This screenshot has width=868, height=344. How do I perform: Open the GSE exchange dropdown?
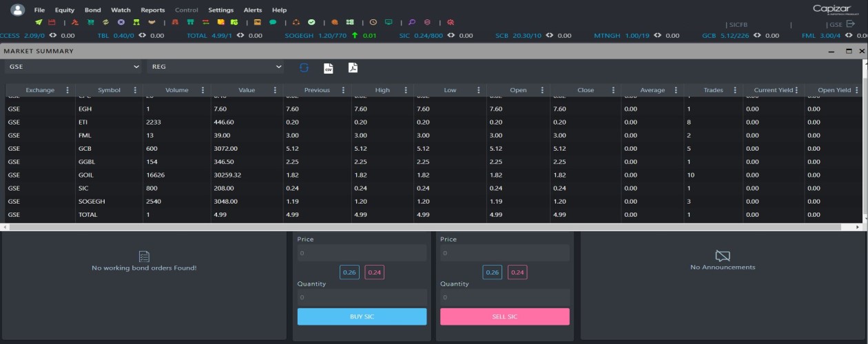[x=73, y=67]
